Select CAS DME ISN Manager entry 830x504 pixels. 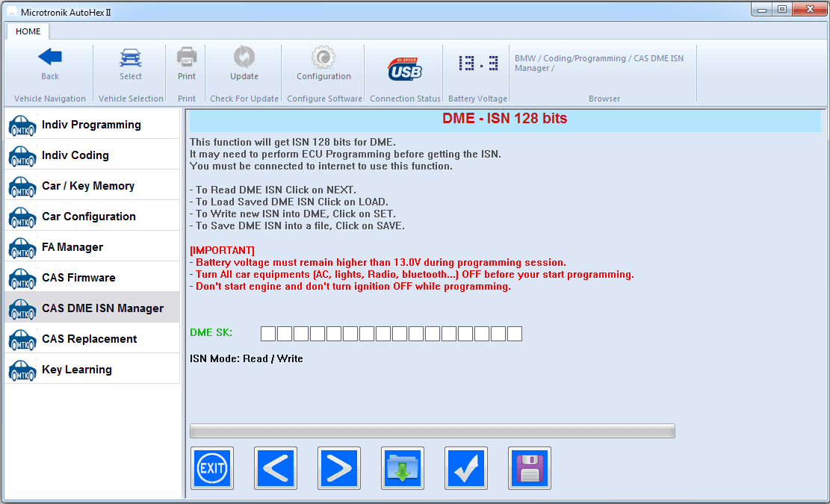coord(92,308)
